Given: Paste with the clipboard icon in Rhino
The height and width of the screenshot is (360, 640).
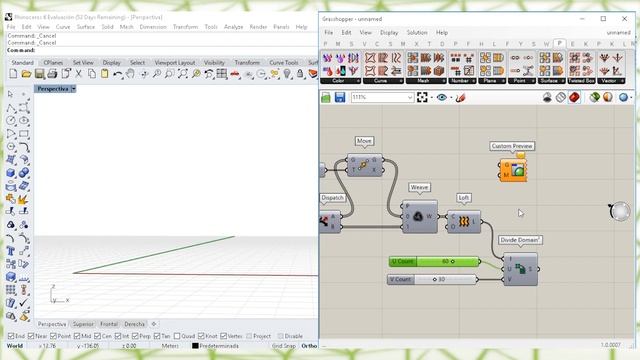Looking at the screenshot, I should click(x=104, y=74).
